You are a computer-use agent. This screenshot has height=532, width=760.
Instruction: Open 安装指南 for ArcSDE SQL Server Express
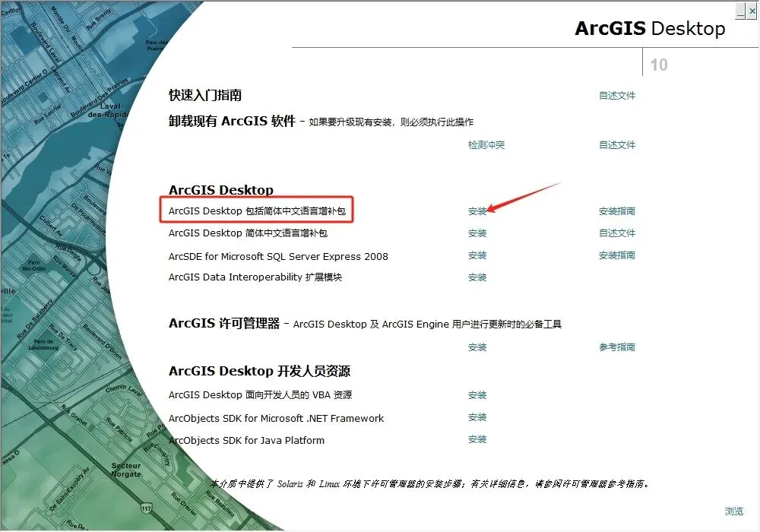click(617, 255)
